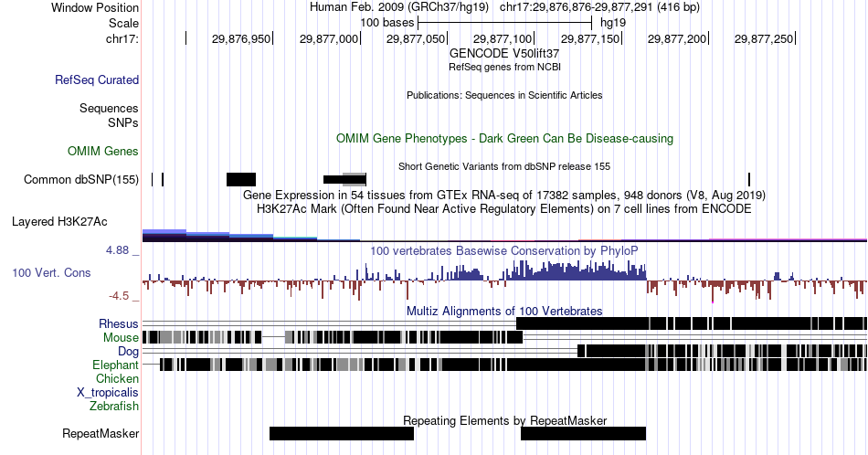Click the chr17:29,876,876-29,877,291 position text

(599, 7)
